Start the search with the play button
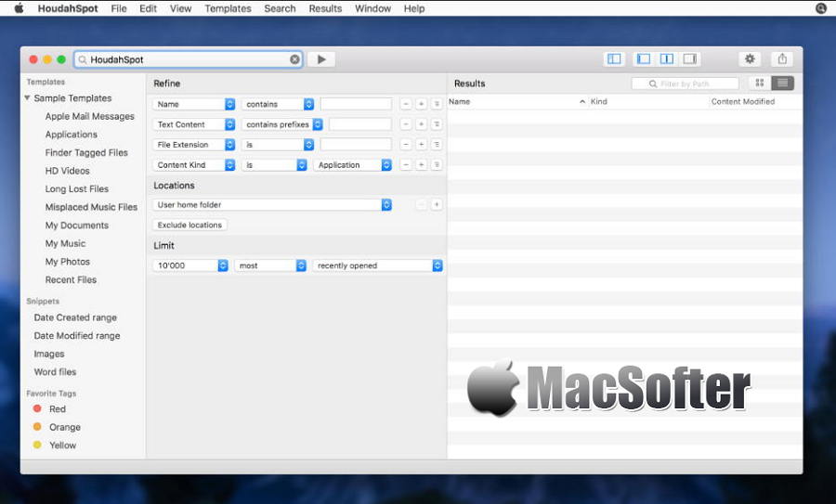The height and width of the screenshot is (504, 836). (321, 59)
